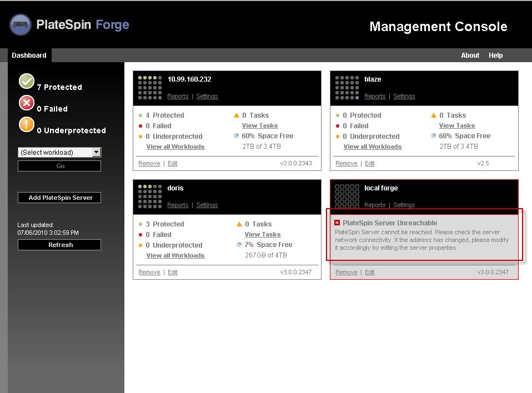The image size is (532, 393).
Task: Open Settings for local forge
Action: pyautogui.click(x=404, y=205)
